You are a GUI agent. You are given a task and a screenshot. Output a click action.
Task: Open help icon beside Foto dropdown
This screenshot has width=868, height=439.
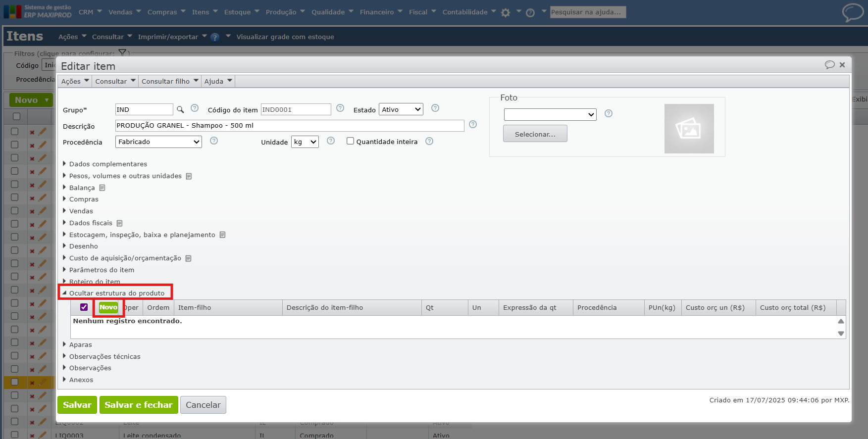(609, 113)
